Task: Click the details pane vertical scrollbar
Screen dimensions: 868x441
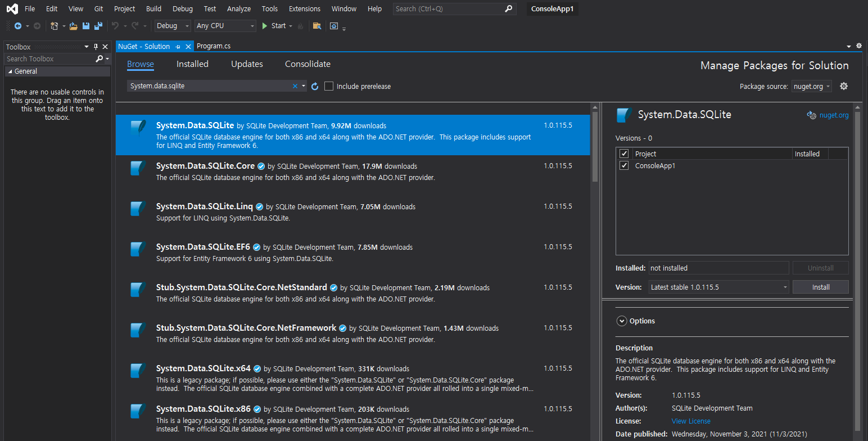Action: tap(857, 271)
